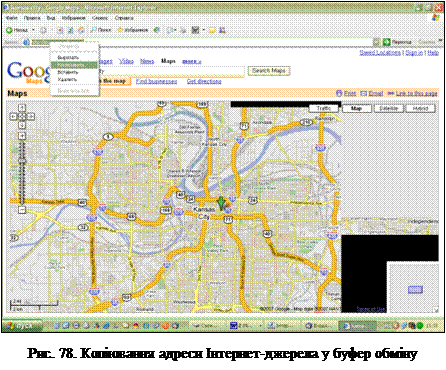Open the Edit icon dropdown arrow
The image size is (446, 370).
click(203, 30)
